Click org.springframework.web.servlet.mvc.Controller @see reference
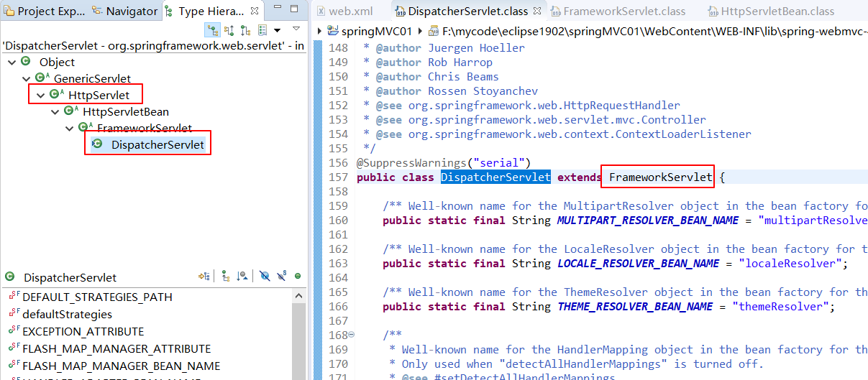The width and height of the screenshot is (868, 380). 557,119
